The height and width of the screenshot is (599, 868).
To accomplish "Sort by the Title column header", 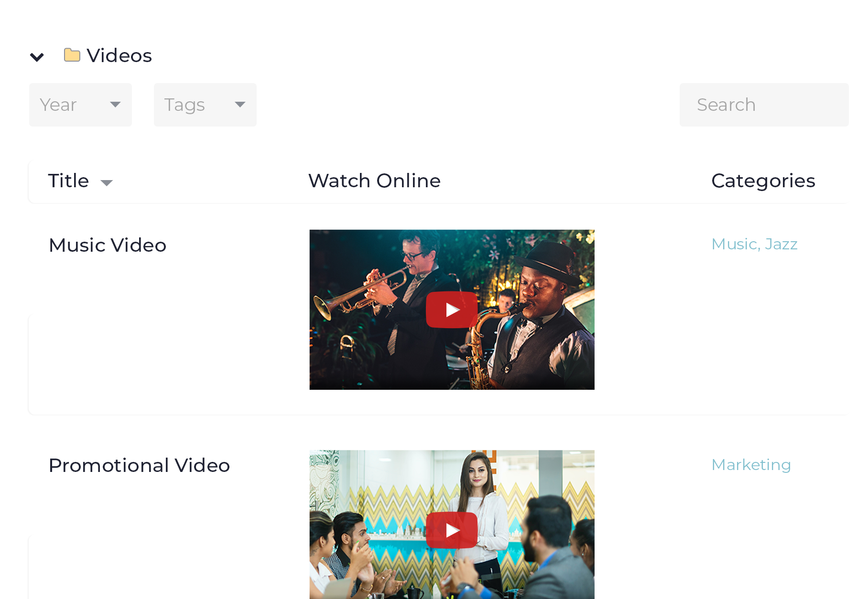I will pos(68,181).
